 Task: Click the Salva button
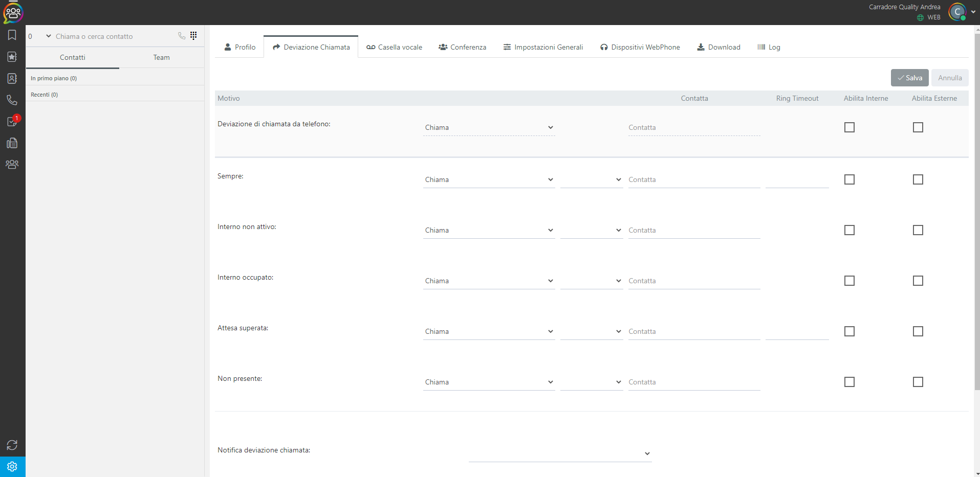tap(910, 78)
